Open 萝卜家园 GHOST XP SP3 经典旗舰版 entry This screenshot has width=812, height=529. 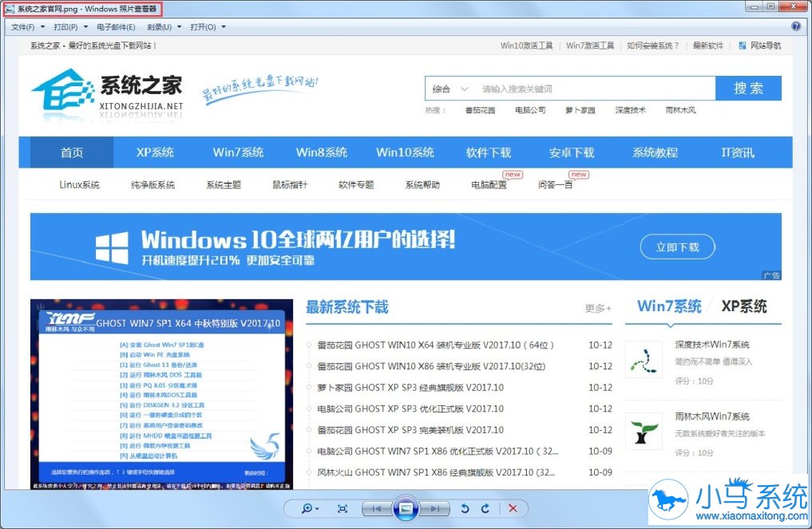click(x=410, y=388)
